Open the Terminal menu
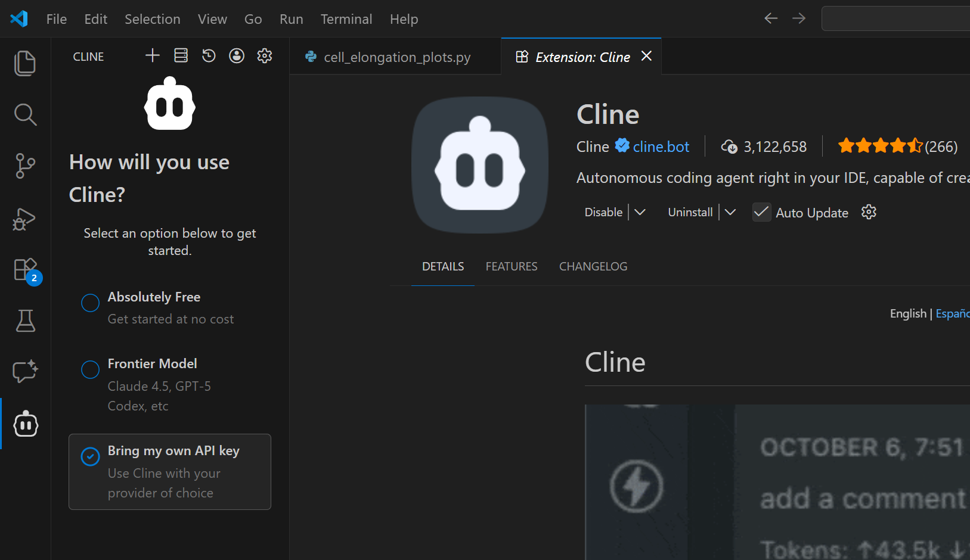 tap(346, 19)
